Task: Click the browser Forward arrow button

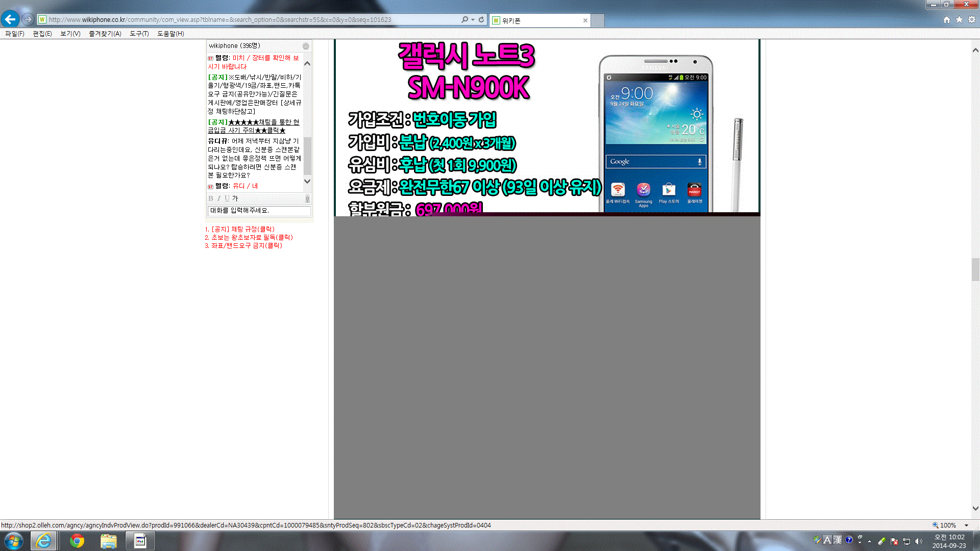Action: click(x=28, y=19)
